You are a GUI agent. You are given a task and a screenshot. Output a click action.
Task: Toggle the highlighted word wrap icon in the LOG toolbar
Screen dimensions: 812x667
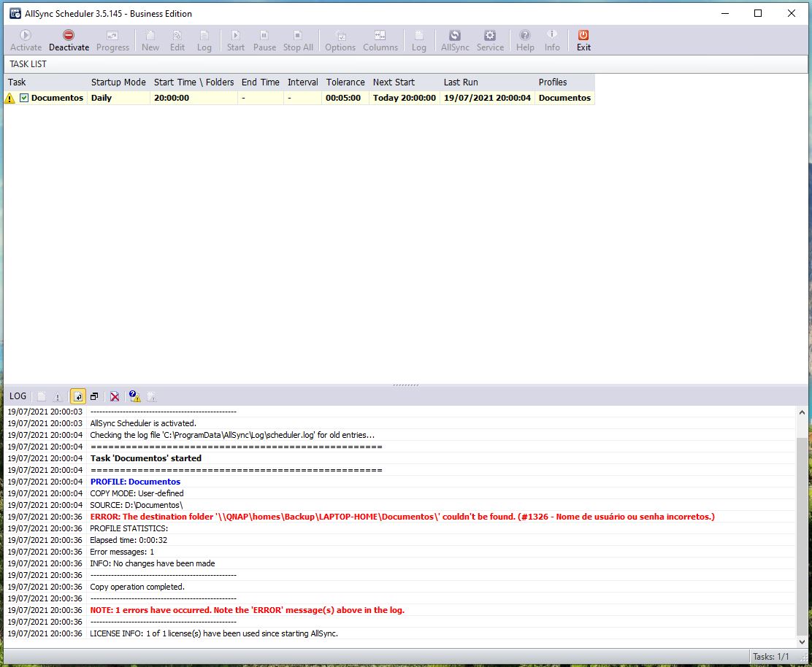[x=77, y=396]
